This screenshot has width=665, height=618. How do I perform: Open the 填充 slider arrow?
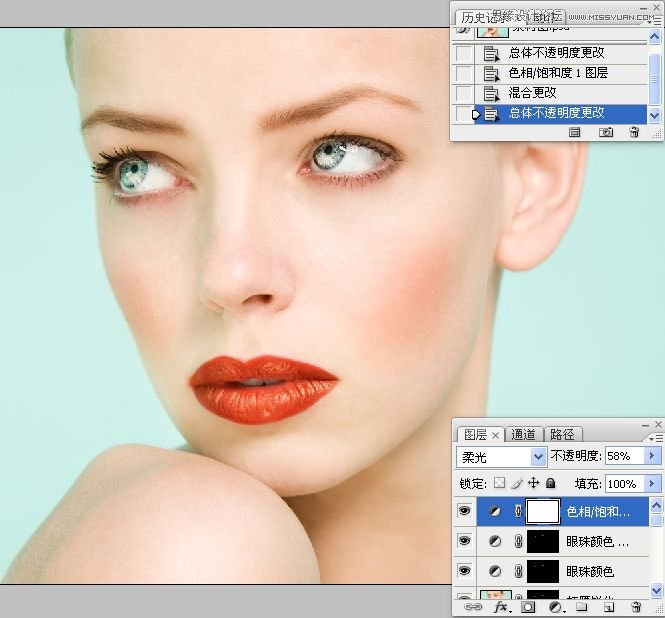(x=652, y=484)
